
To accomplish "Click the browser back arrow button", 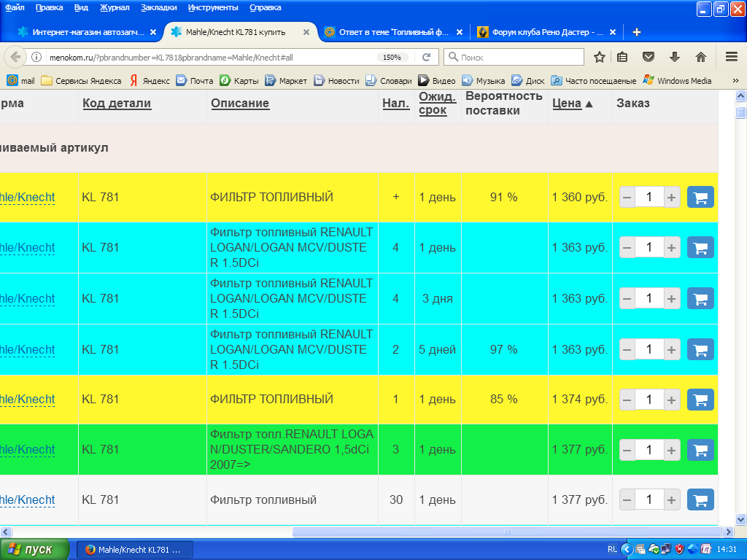I will pos(15,57).
